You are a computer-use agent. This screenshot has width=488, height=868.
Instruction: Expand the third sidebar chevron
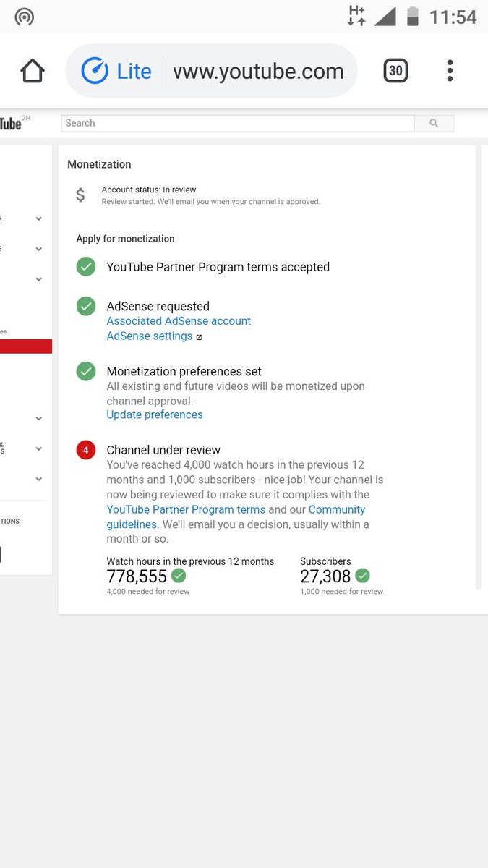click(39, 279)
